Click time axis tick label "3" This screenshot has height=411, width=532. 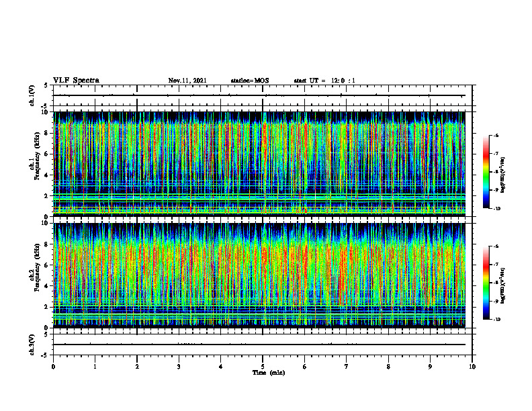(179, 367)
